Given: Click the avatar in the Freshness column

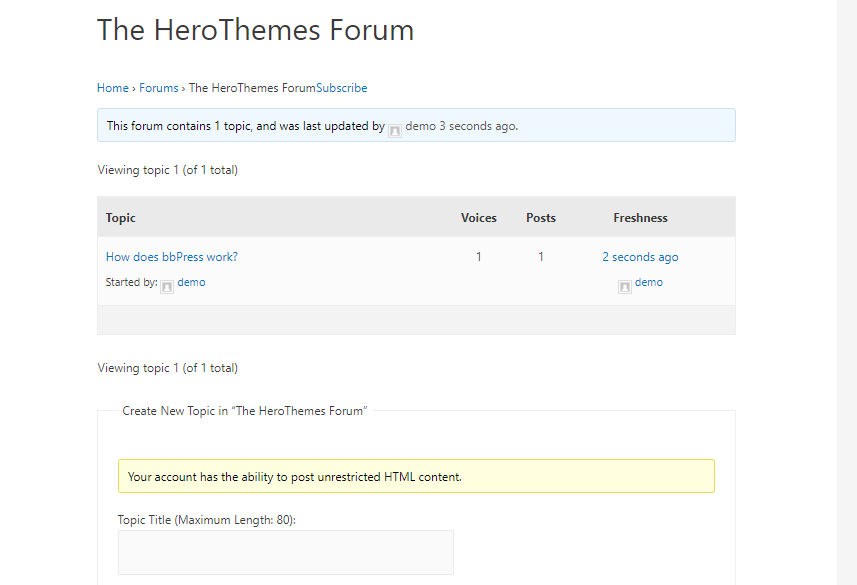Looking at the screenshot, I should [x=625, y=285].
